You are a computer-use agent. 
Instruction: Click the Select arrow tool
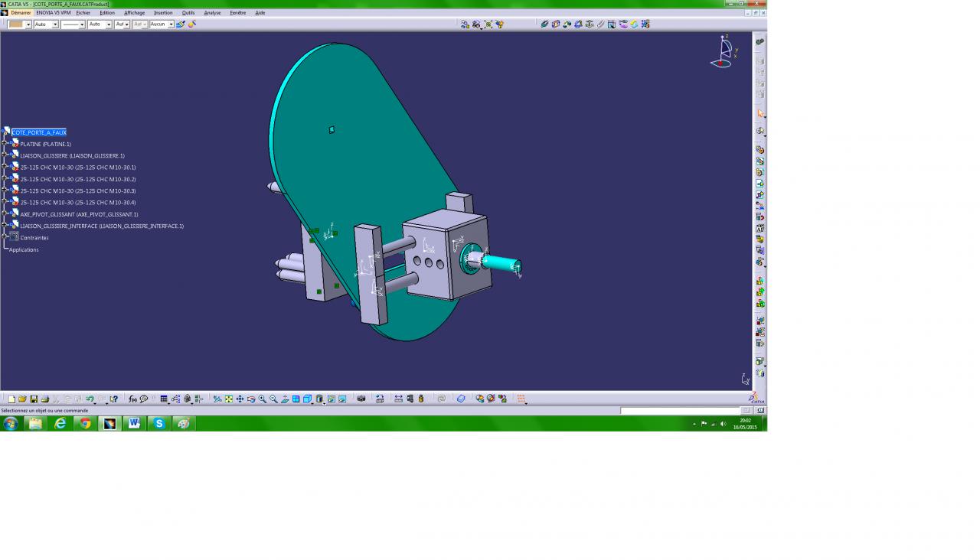(x=760, y=113)
